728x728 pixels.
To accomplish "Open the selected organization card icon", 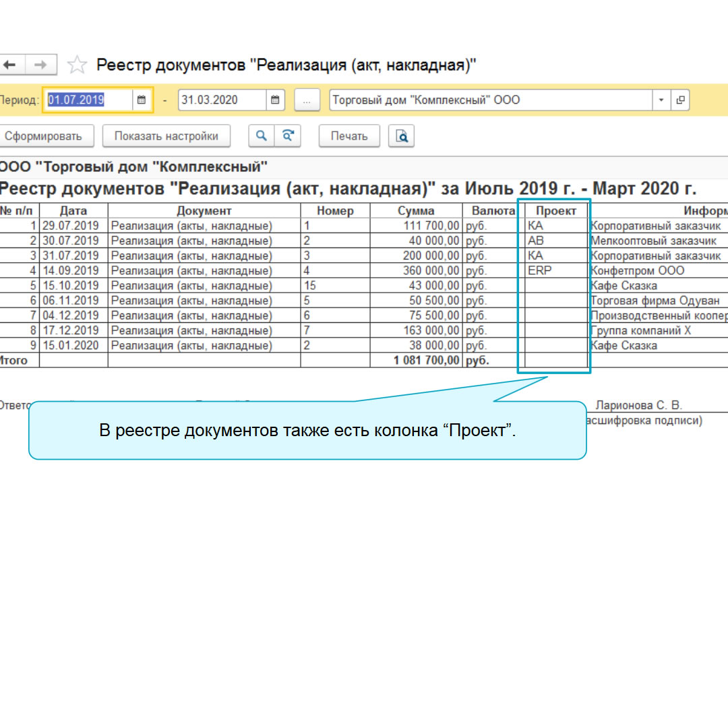I will click(x=680, y=100).
